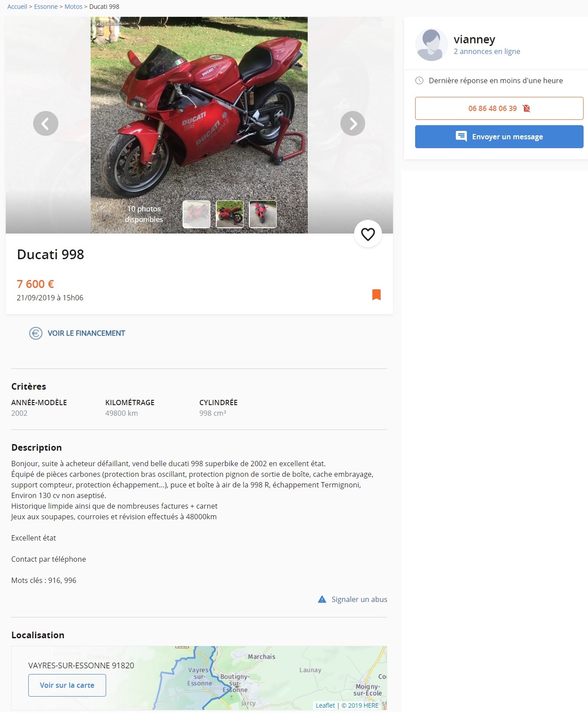
Task: View seller's 2 annonces en ligne
Action: 487,51
